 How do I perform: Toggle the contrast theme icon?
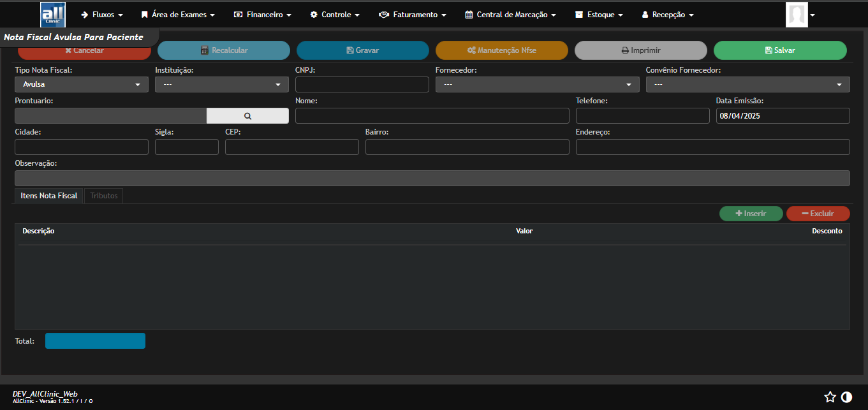tap(846, 397)
